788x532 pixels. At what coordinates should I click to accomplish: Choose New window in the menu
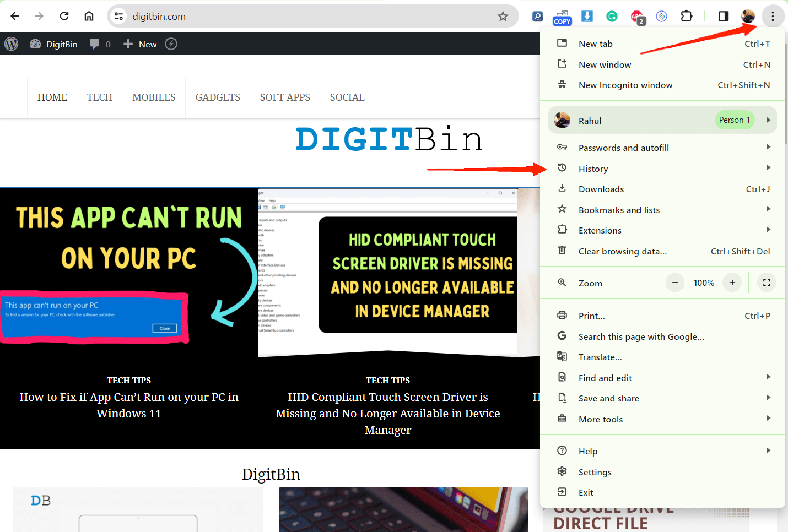tap(662, 64)
